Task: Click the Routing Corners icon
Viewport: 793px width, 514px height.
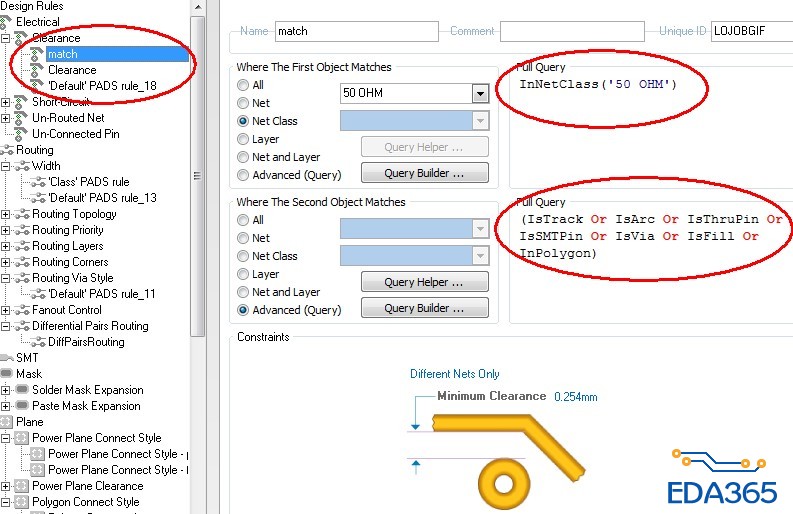Action: click(22, 262)
